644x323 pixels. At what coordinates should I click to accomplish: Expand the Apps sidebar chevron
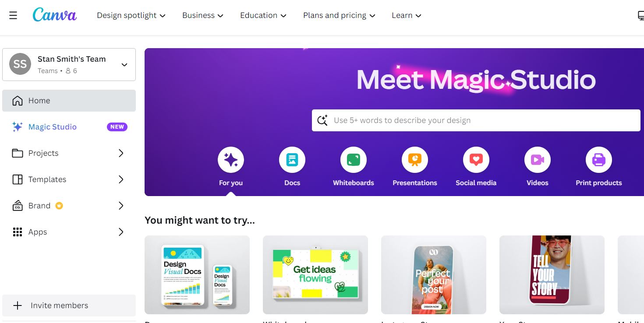121,232
